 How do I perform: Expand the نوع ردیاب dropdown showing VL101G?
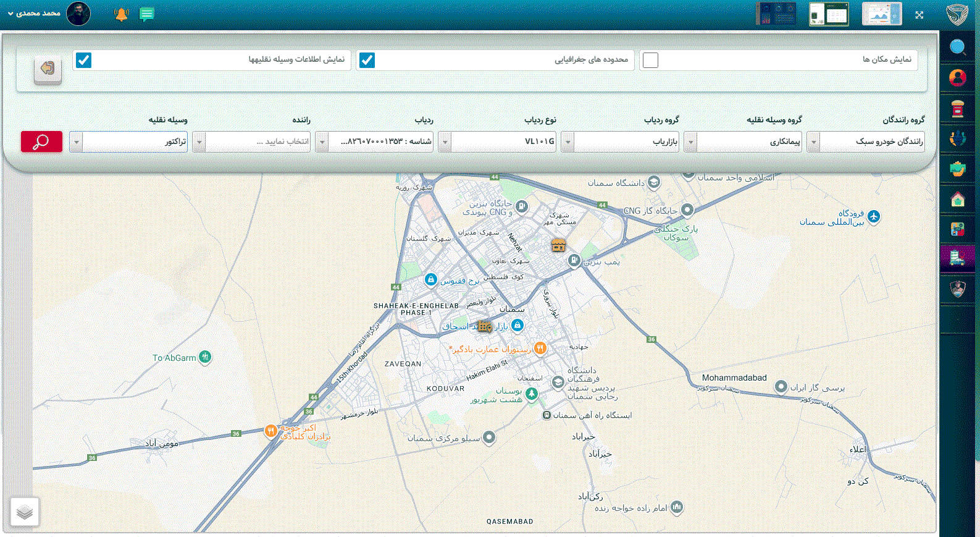445,142
